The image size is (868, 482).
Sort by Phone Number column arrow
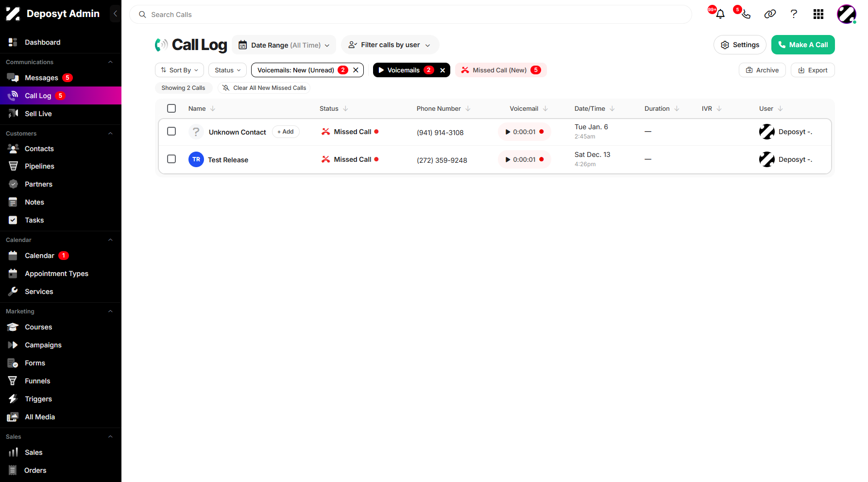click(x=468, y=108)
